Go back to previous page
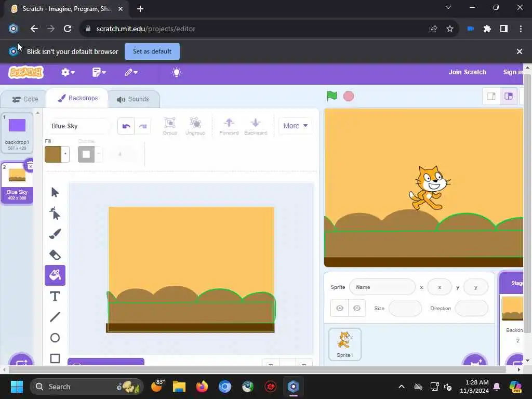Viewport: 532px width, 399px height. (x=34, y=29)
